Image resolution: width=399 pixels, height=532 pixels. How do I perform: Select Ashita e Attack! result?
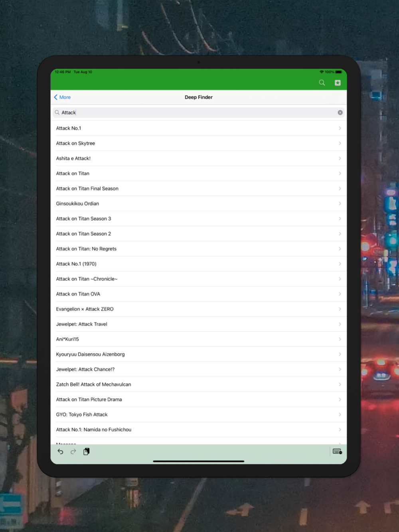tap(199, 158)
